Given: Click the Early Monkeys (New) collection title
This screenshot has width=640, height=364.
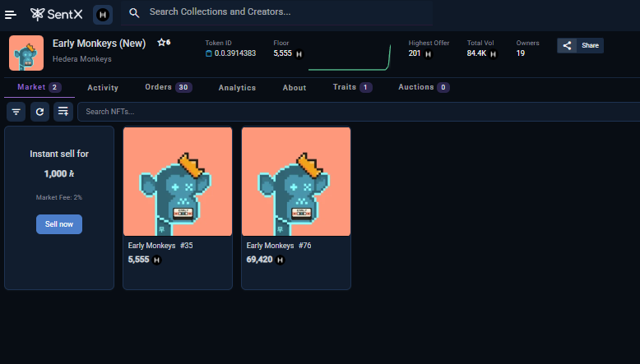Looking at the screenshot, I should pyautogui.click(x=100, y=44).
